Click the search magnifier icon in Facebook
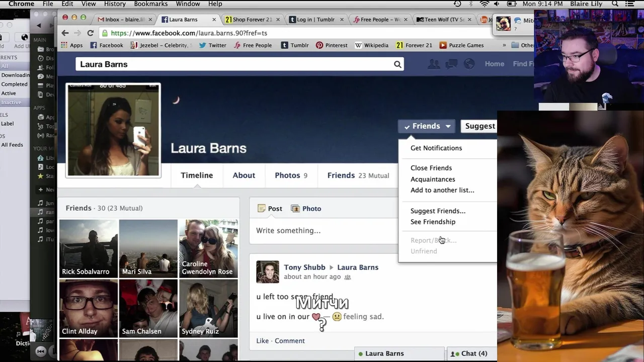 coord(397,64)
